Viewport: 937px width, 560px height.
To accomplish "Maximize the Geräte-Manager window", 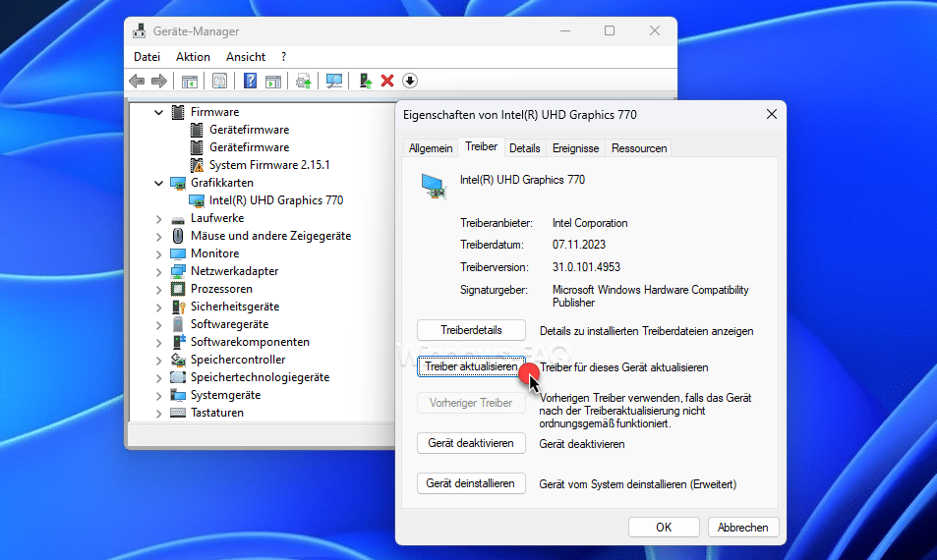I will coord(610,30).
